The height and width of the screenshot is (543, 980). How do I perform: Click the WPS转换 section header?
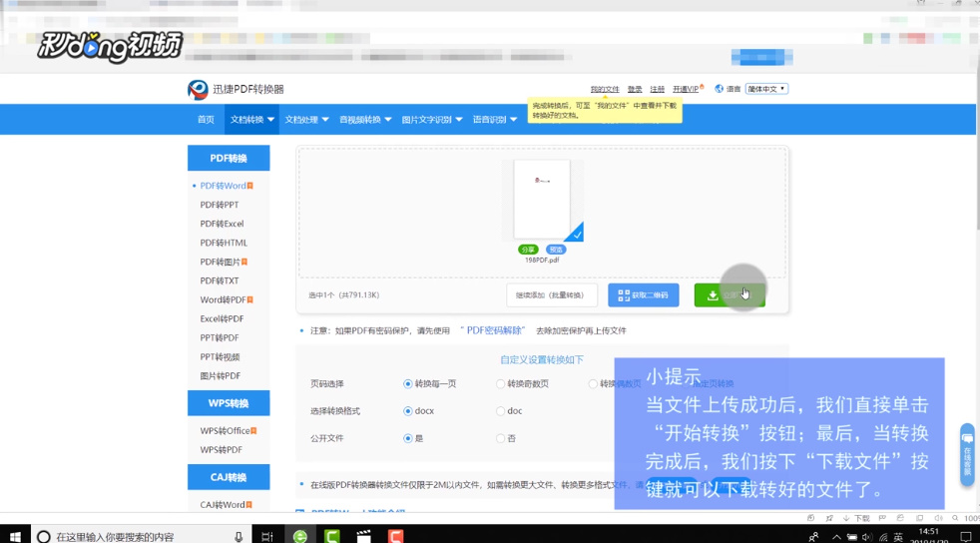point(229,403)
